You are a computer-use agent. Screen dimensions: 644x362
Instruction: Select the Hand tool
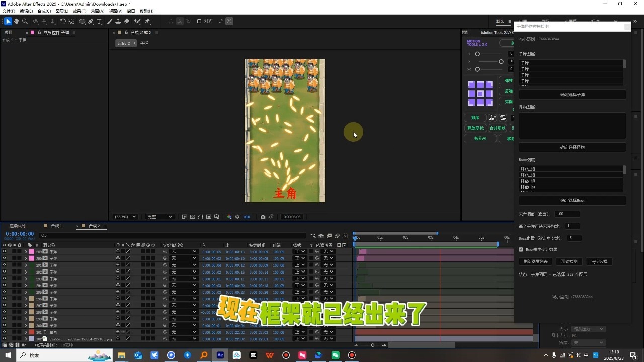[x=17, y=21]
